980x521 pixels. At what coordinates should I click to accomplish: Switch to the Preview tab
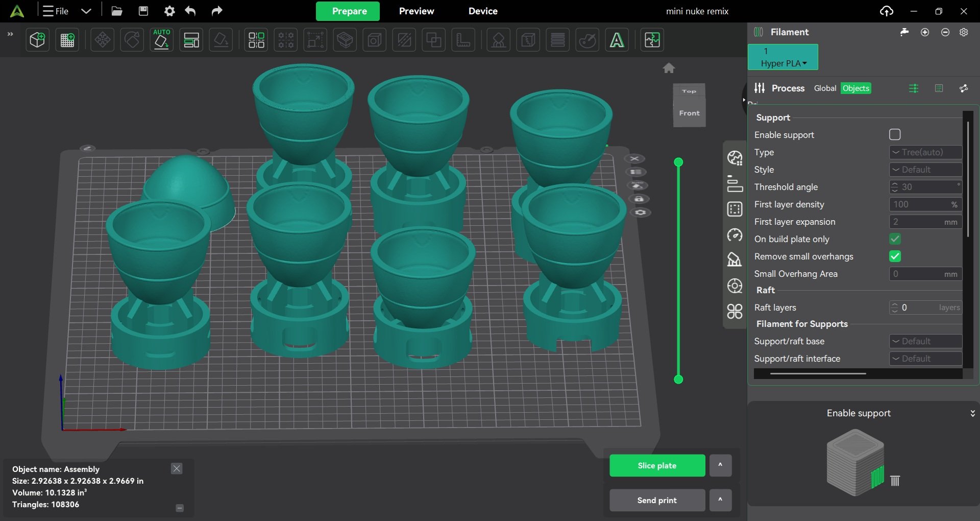point(416,11)
